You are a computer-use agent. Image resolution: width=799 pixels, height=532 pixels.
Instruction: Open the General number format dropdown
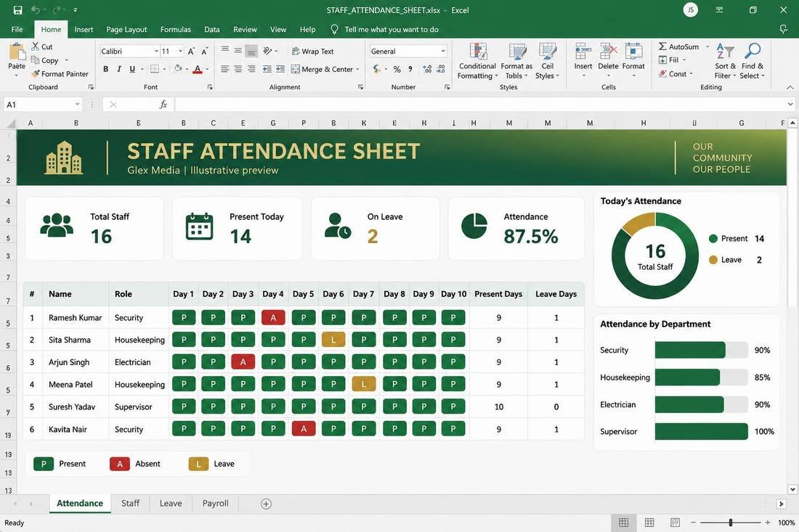pos(443,52)
